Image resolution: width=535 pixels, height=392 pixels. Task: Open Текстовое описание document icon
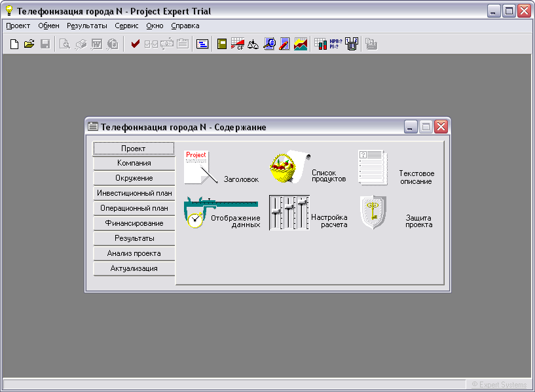373,168
